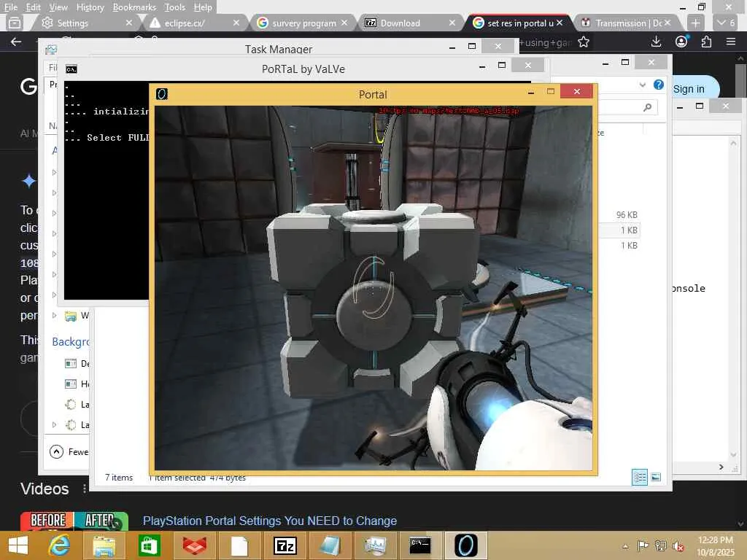Open the browser View menu

coord(58,7)
